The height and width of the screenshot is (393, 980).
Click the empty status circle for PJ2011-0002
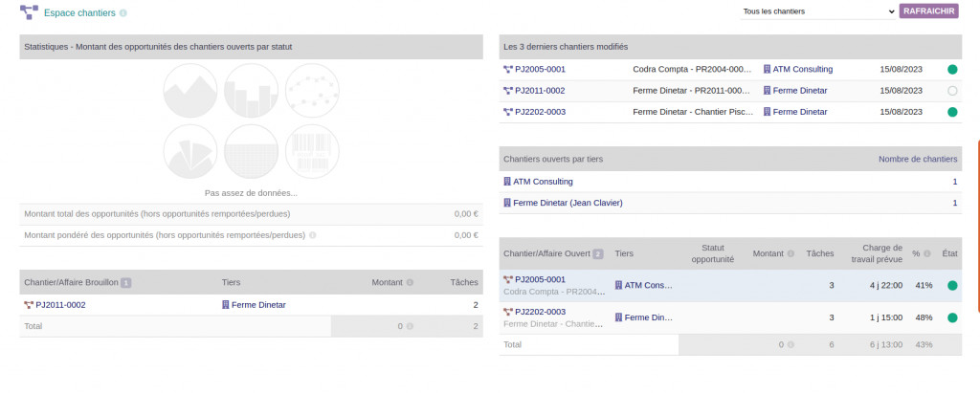pyautogui.click(x=952, y=91)
